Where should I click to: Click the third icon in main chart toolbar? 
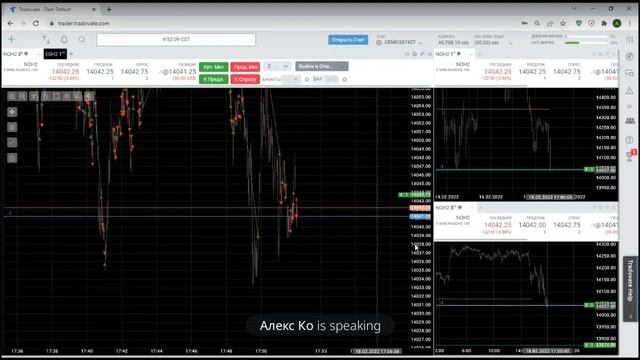pyautogui.click(x=34, y=96)
